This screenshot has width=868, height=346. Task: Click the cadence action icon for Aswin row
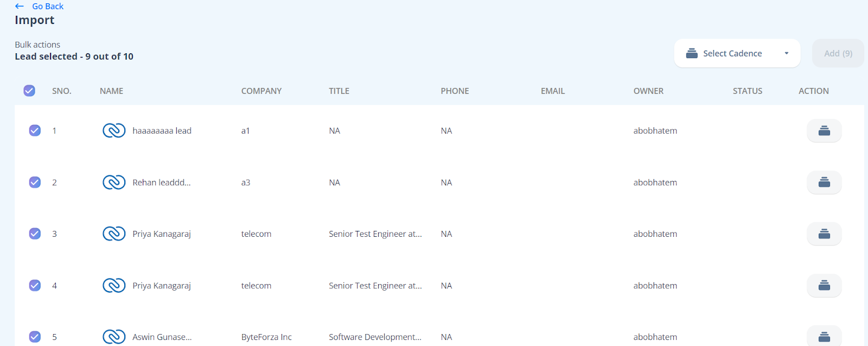tap(824, 337)
